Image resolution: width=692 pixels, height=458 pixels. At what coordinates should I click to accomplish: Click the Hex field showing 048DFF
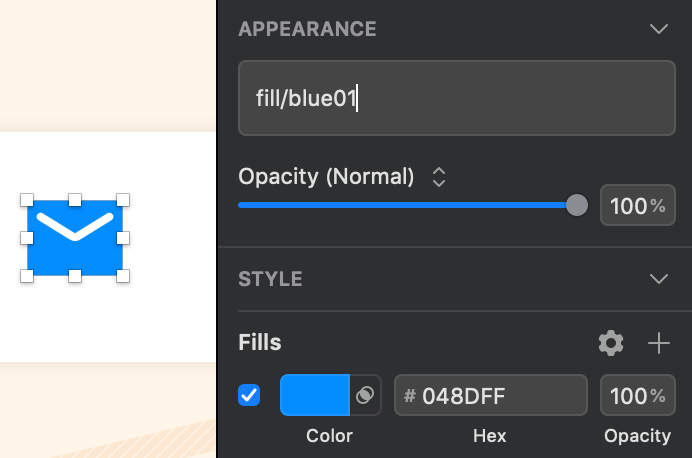point(490,395)
